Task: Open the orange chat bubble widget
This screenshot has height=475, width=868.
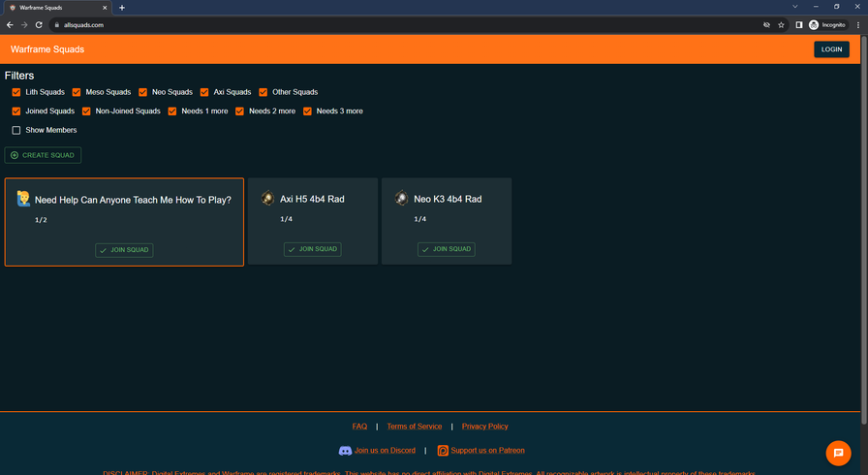Action: pyautogui.click(x=838, y=453)
